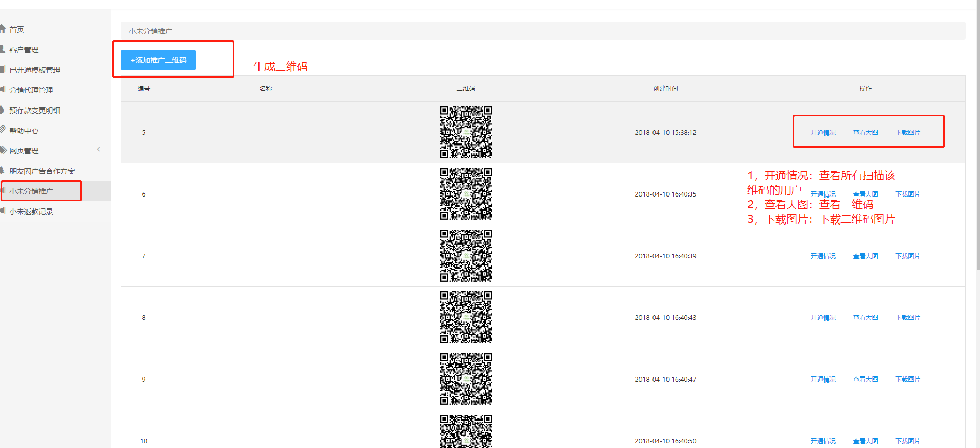
Task: Click the tag icon beside 网页管理
Action: pyautogui.click(x=3, y=150)
